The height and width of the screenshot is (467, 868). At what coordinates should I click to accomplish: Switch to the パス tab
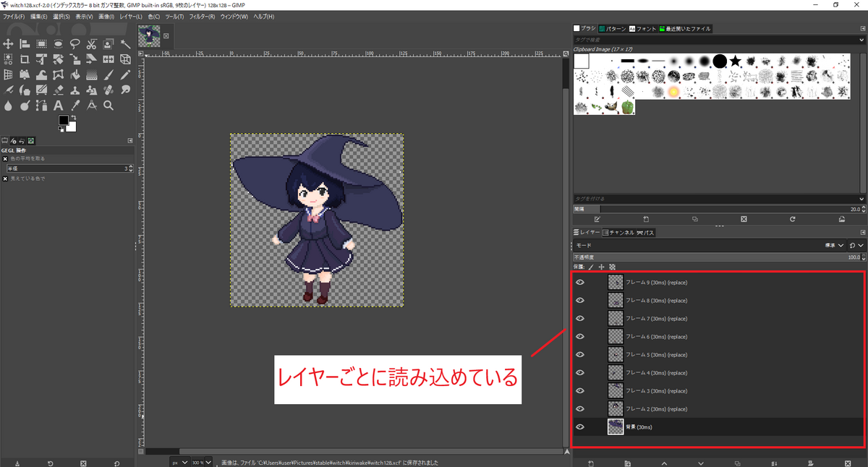pyautogui.click(x=646, y=233)
